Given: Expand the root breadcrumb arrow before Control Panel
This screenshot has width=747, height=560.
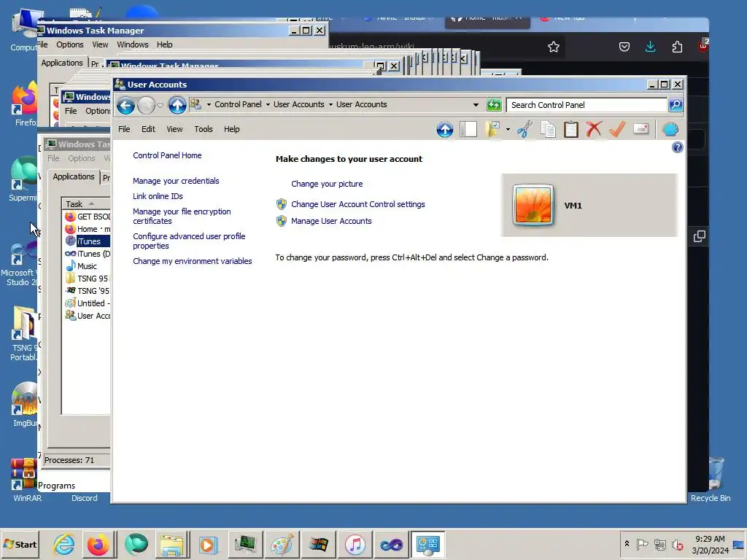Looking at the screenshot, I should pyautogui.click(x=209, y=105).
